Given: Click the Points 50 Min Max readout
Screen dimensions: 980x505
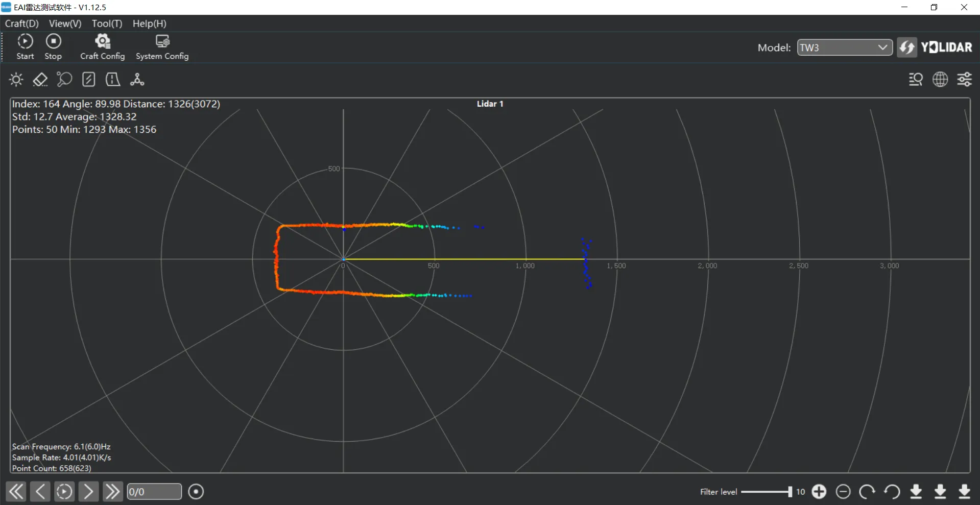Looking at the screenshot, I should pyautogui.click(x=84, y=130).
